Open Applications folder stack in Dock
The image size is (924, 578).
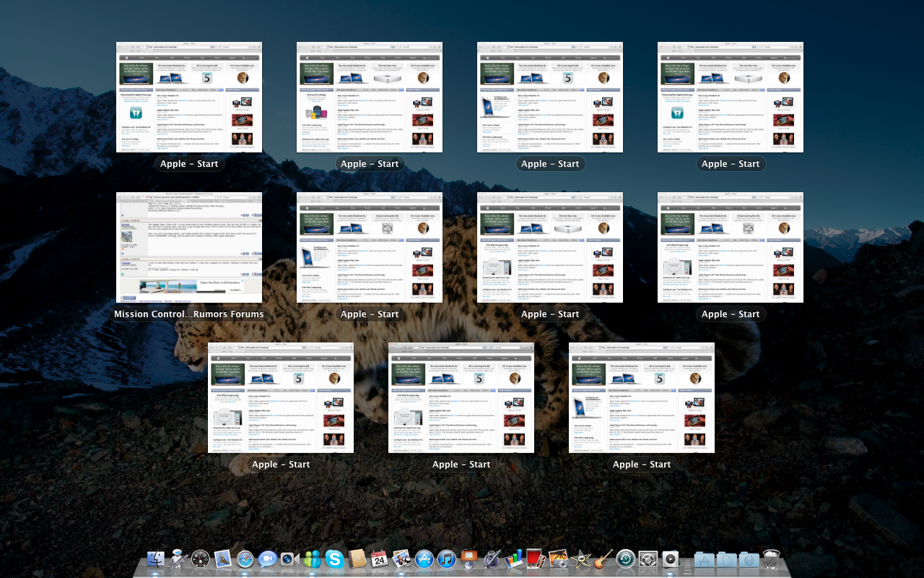point(705,559)
